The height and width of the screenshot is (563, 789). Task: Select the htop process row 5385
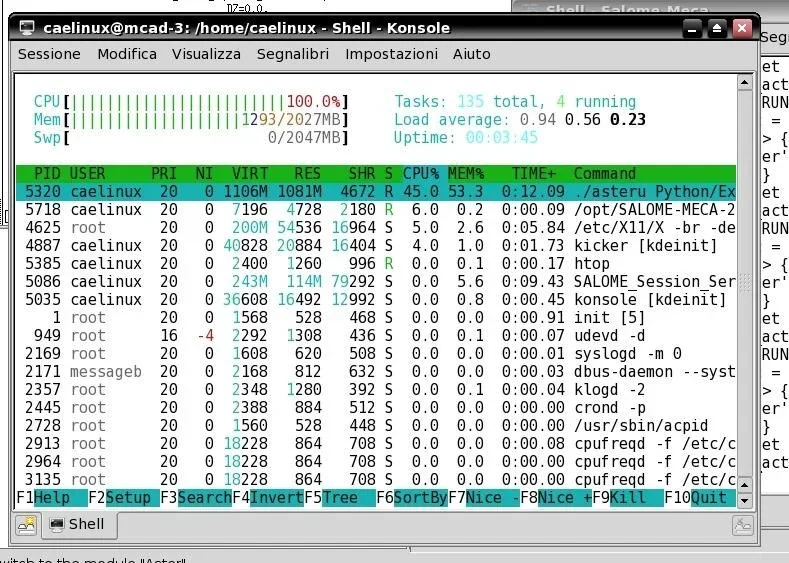[x=376, y=264]
